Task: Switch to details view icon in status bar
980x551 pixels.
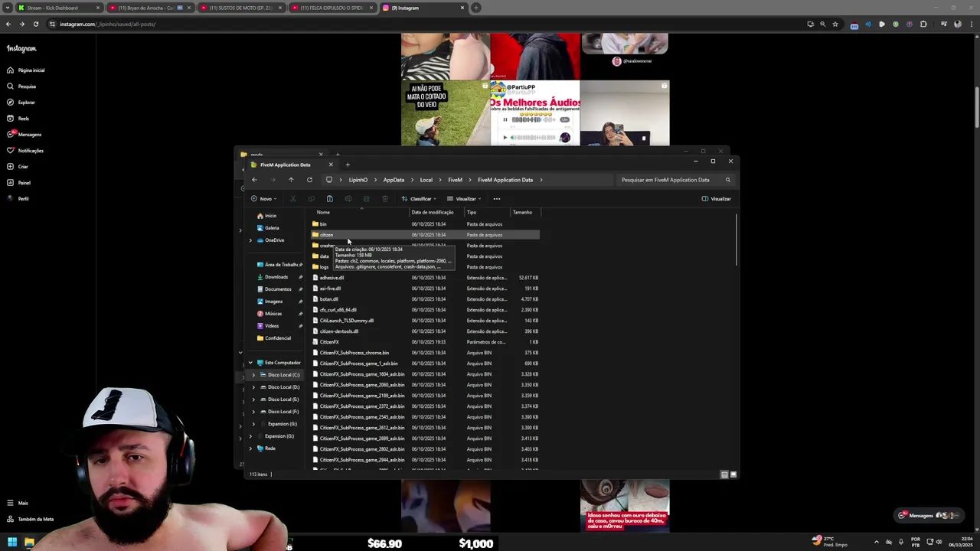Action: (x=724, y=474)
